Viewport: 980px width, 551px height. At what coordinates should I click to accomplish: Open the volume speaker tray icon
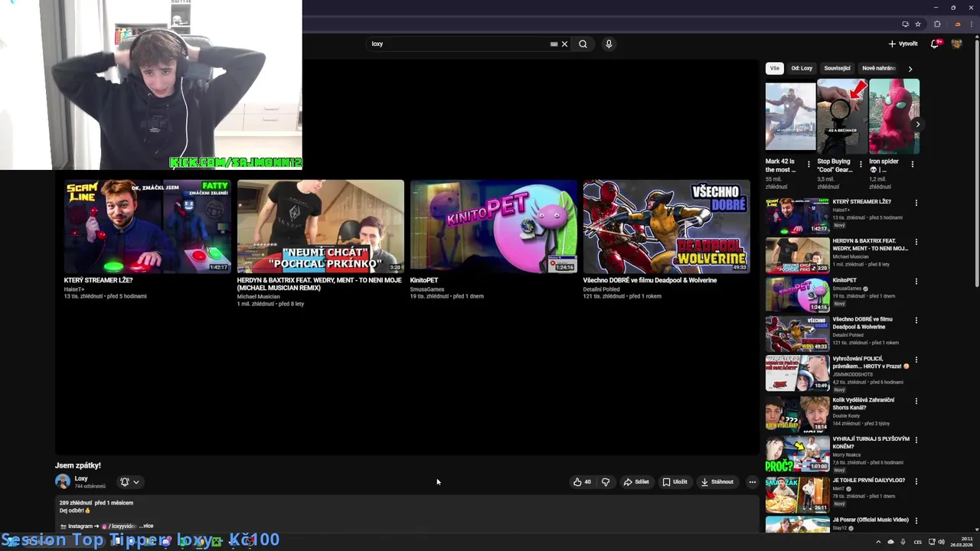(941, 542)
